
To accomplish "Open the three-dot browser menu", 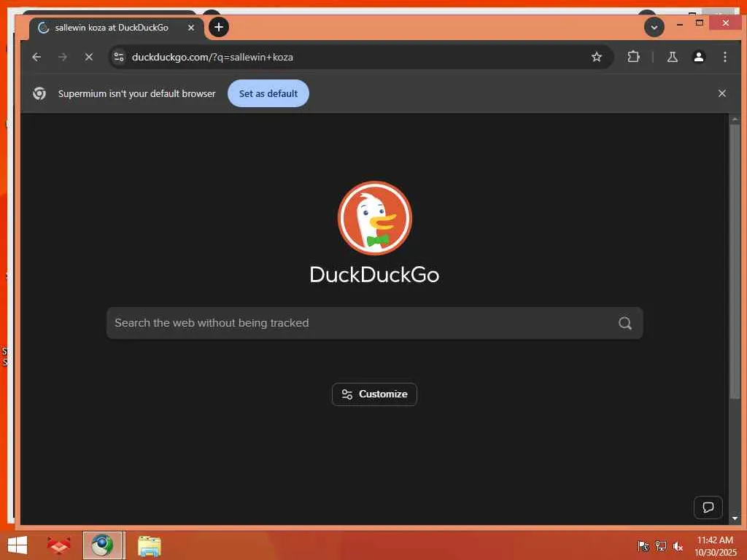I will 724,57.
